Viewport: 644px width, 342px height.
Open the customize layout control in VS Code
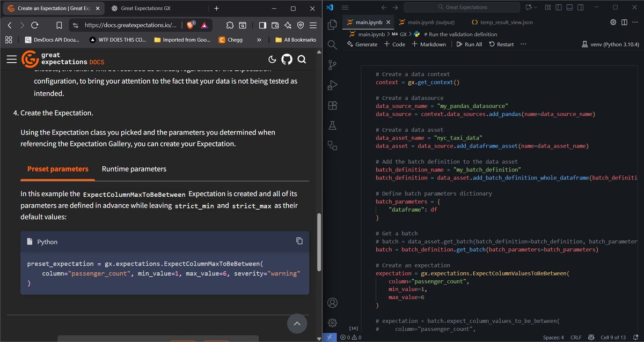point(547,8)
